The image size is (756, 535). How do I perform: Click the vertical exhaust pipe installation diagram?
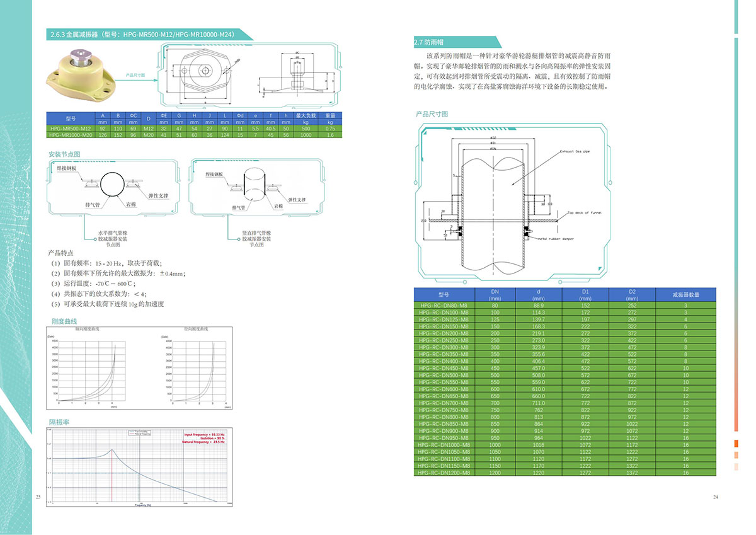(x=255, y=187)
